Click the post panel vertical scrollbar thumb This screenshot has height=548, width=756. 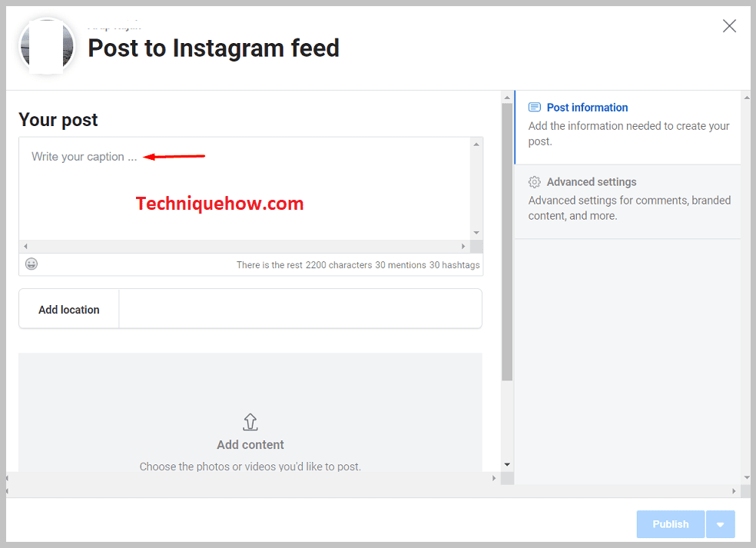coord(507,242)
